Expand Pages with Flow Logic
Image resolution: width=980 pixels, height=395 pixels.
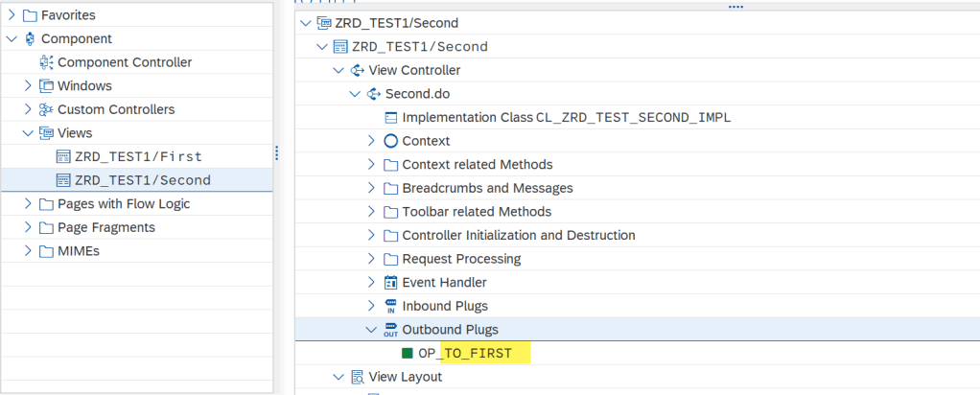coord(28,204)
